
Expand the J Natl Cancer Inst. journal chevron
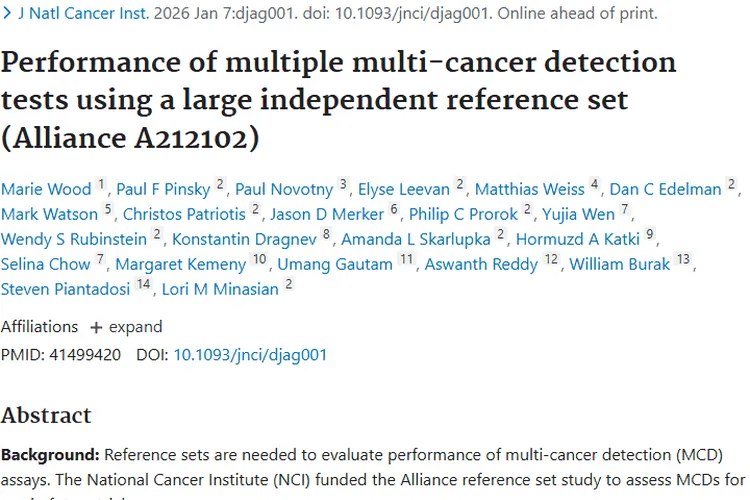tap(7, 14)
